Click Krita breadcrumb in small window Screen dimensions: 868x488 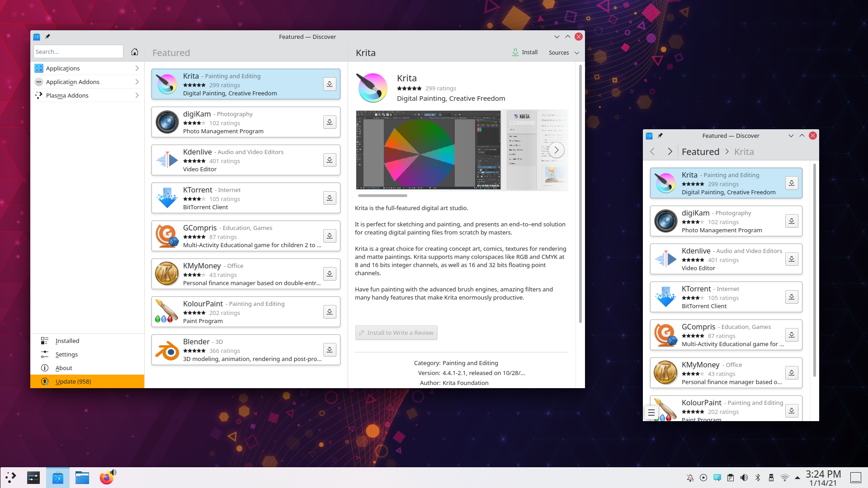coord(744,152)
